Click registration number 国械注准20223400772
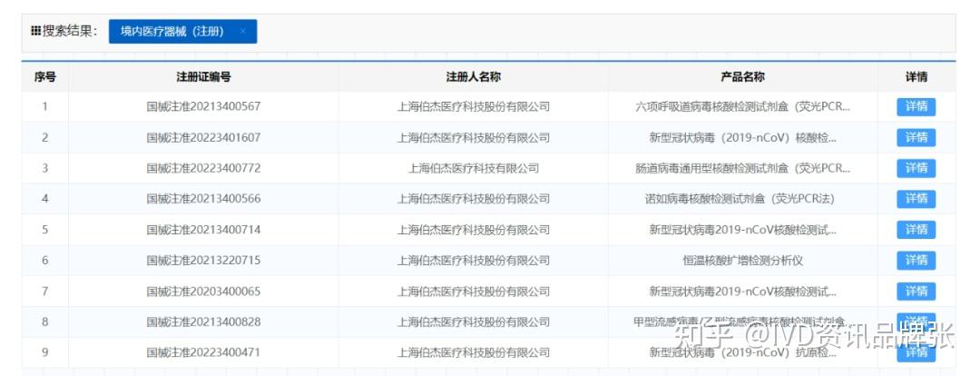The height and width of the screenshot is (376, 980). (204, 168)
